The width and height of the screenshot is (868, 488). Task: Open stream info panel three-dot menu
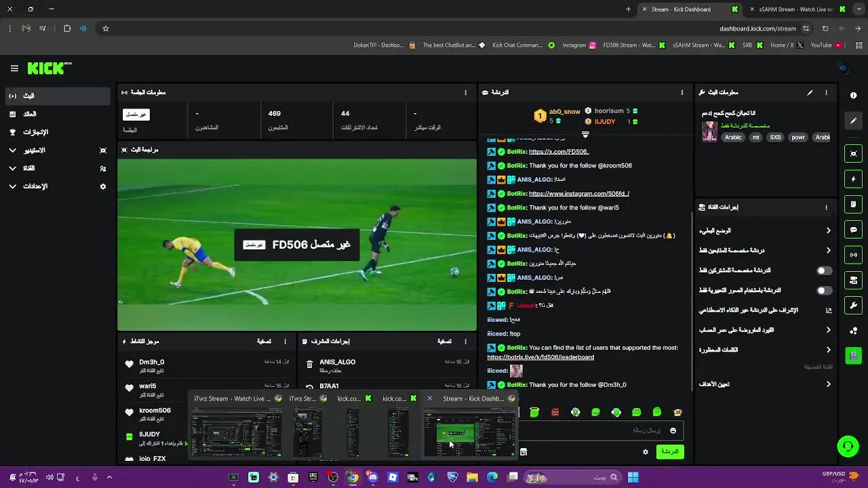click(826, 92)
